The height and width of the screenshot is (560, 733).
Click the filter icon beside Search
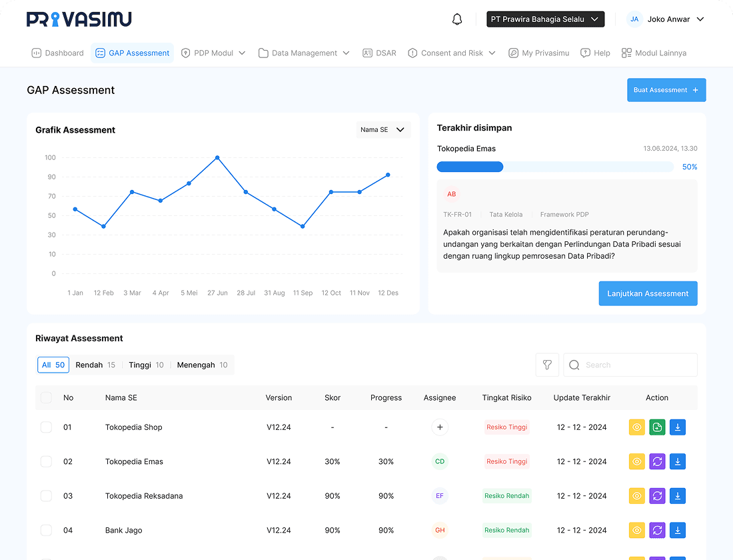point(547,365)
